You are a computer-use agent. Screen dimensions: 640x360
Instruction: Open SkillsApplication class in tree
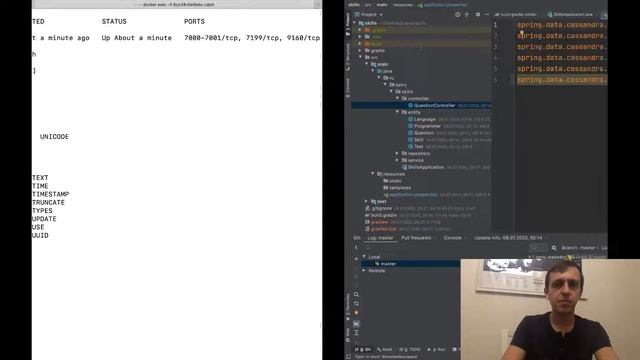(425, 167)
